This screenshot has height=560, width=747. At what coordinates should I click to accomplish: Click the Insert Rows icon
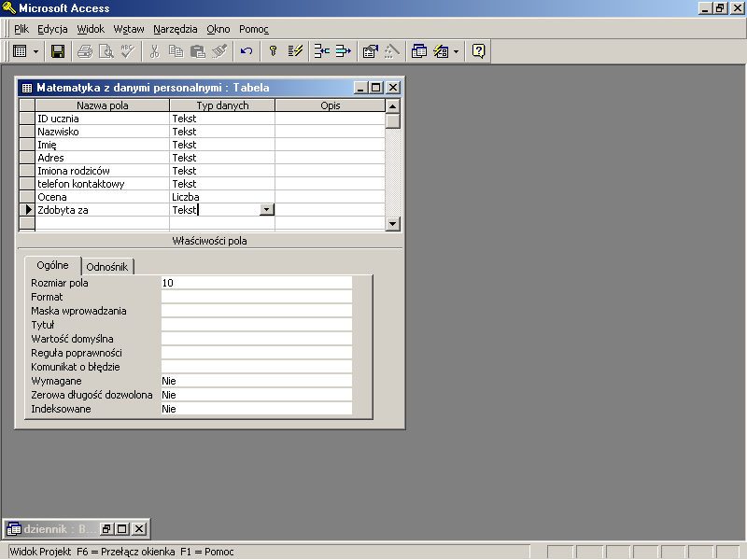[322, 51]
